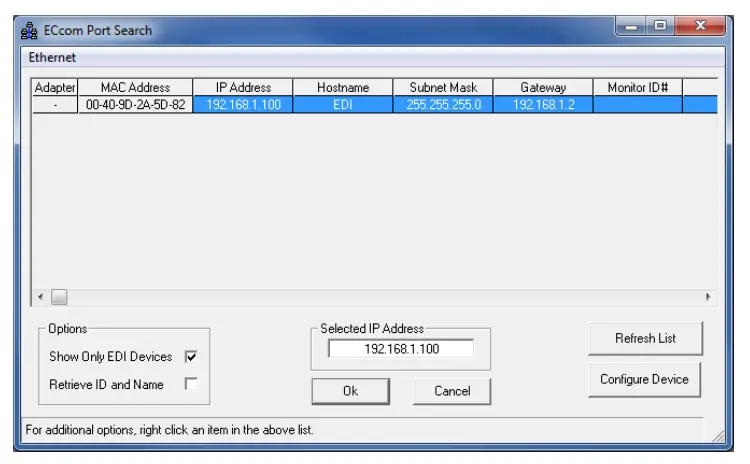Maximize the ECcom Port Search window
Viewport: 750px width, 464px height.
(x=661, y=26)
